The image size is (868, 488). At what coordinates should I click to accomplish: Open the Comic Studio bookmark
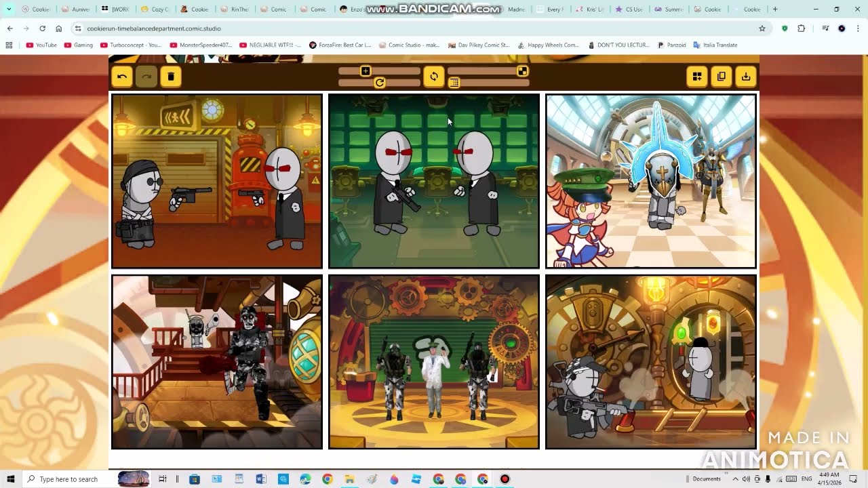(410, 45)
